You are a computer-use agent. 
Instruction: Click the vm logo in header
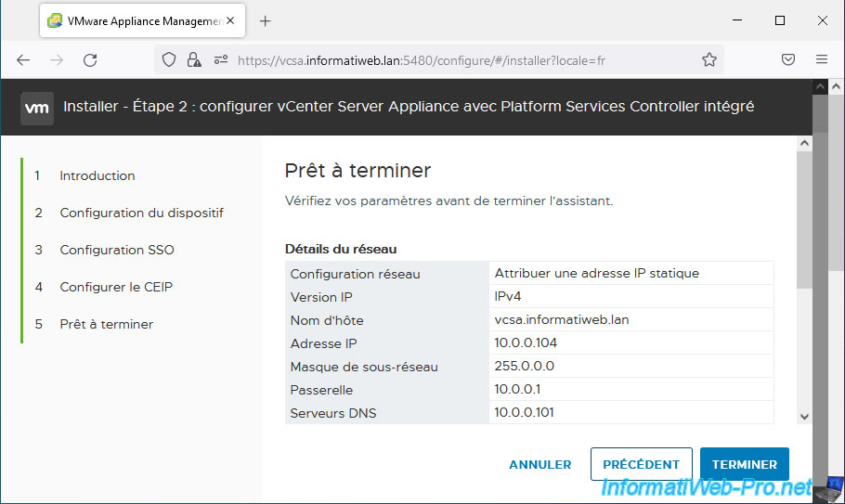pyautogui.click(x=36, y=108)
